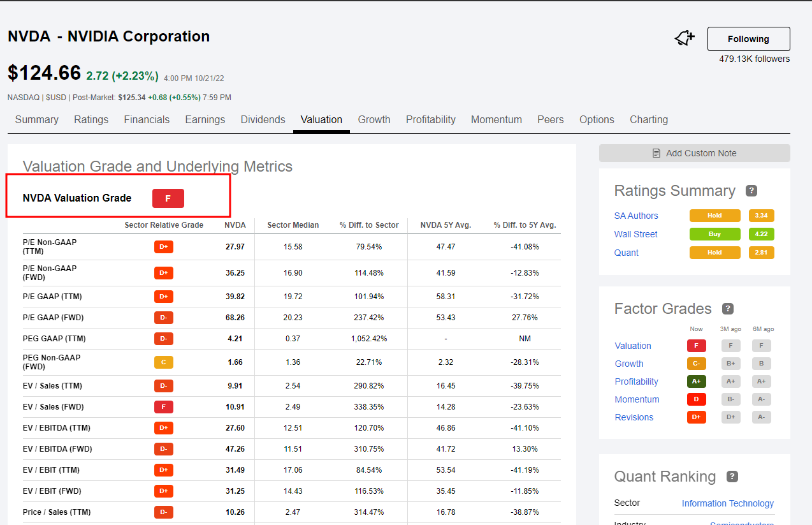Image resolution: width=812 pixels, height=525 pixels.
Task: Open SA Authors rating link
Action: tap(636, 216)
